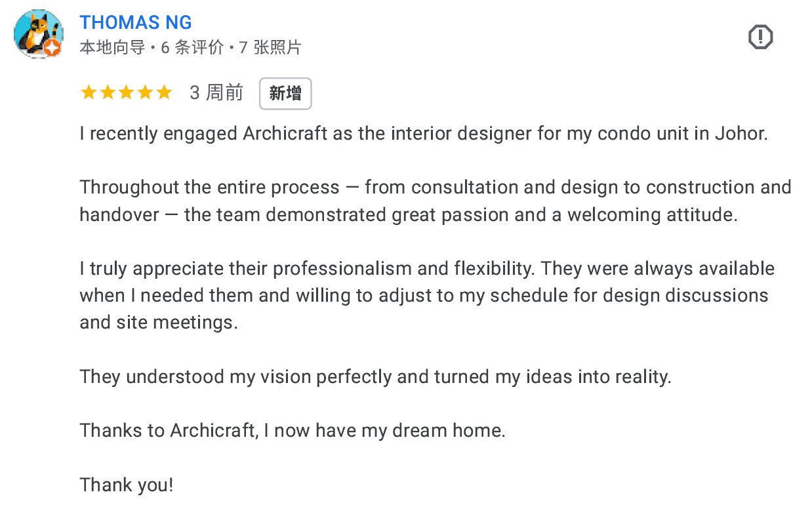The height and width of the screenshot is (505, 812).
Task: Click the 6 条评价 count
Action: point(193,47)
